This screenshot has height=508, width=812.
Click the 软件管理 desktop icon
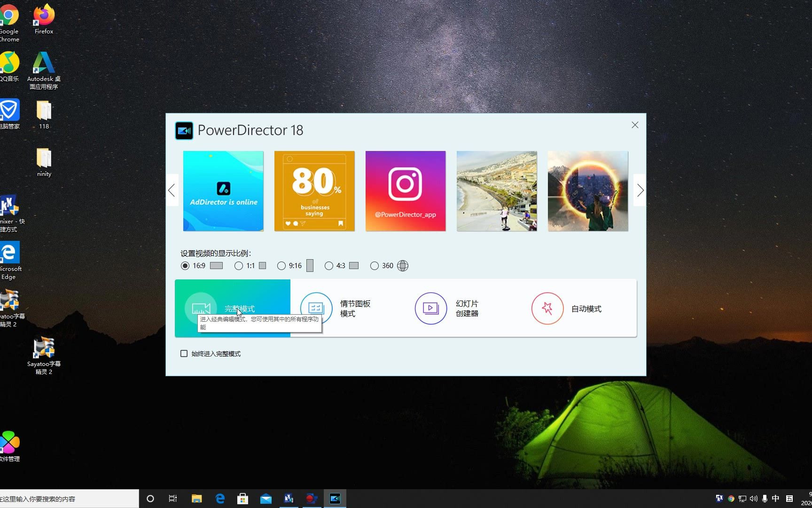[x=9, y=446]
